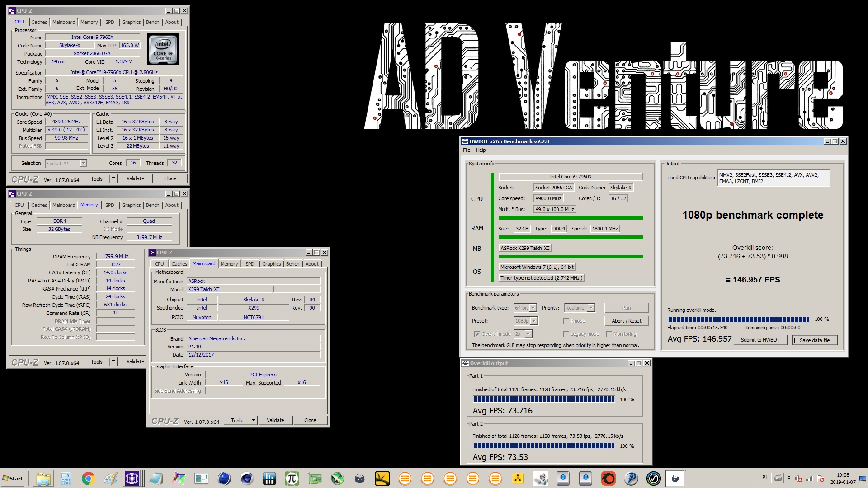Click the Run button in benchmark parameters
868x488 pixels.
627,308
